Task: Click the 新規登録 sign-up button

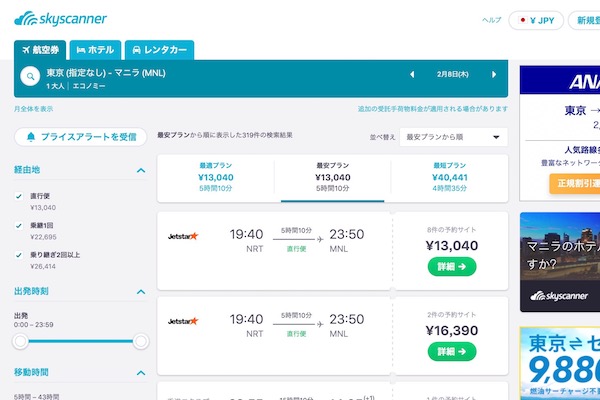Action: [x=584, y=20]
